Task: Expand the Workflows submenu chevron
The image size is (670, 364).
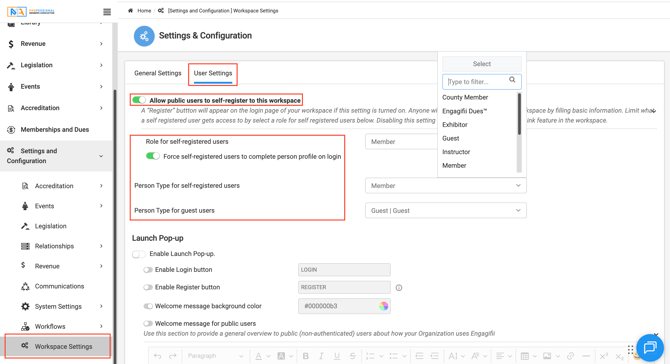Action: click(101, 326)
